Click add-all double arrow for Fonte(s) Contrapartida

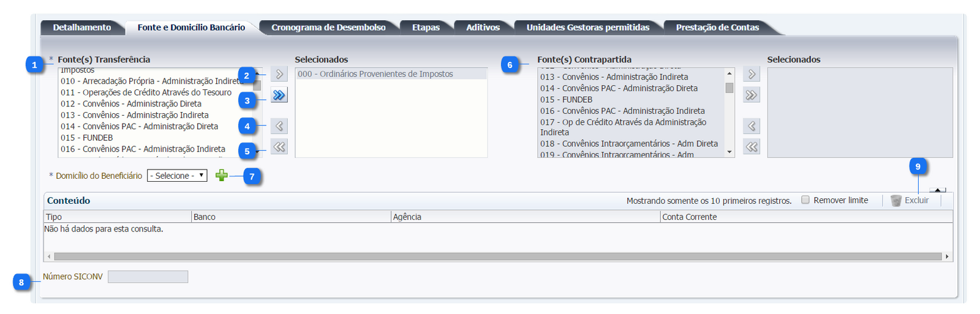[752, 95]
